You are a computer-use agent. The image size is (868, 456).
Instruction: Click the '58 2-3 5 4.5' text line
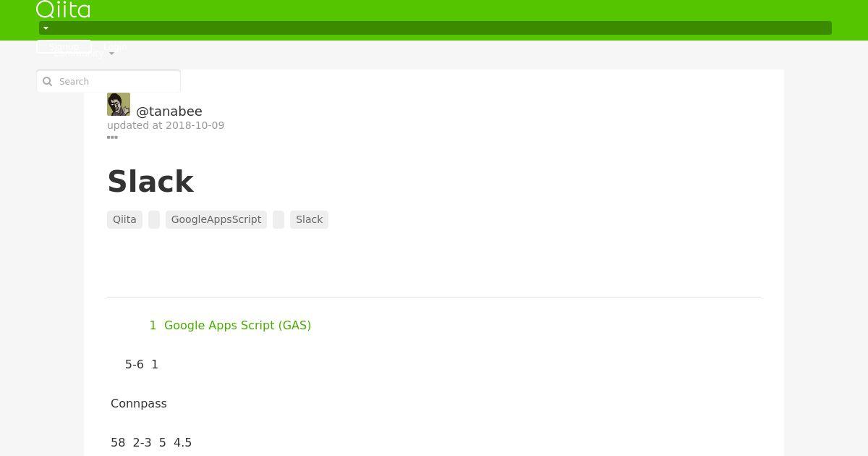(151, 443)
